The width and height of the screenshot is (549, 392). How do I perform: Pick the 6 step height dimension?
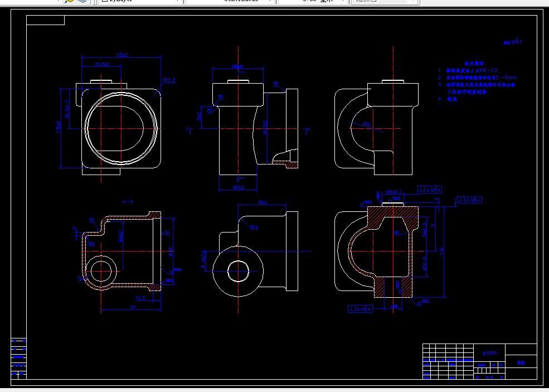click(436, 199)
